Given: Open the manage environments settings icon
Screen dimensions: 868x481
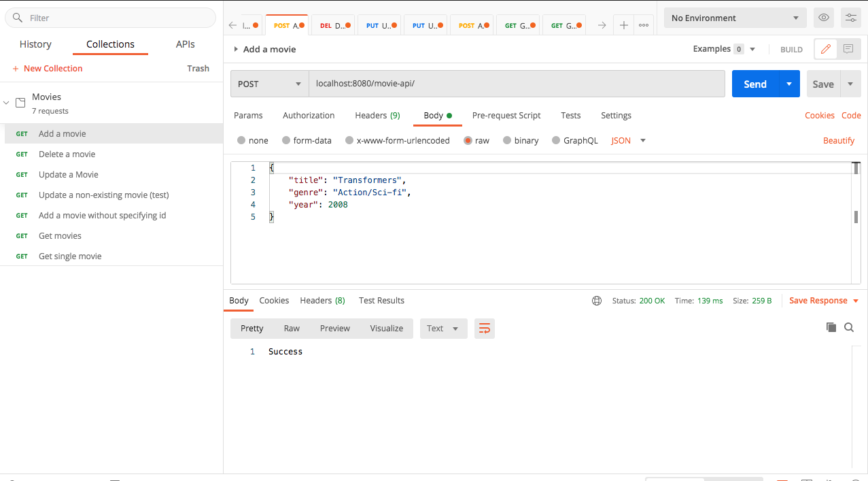Looking at the screenshot, I should 850,18.
